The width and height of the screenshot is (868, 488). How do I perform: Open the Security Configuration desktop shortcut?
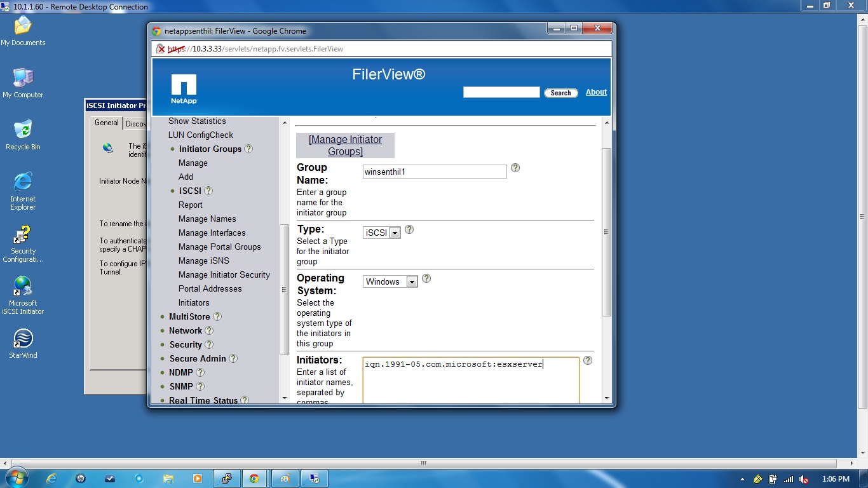click(x=23, y=244)
